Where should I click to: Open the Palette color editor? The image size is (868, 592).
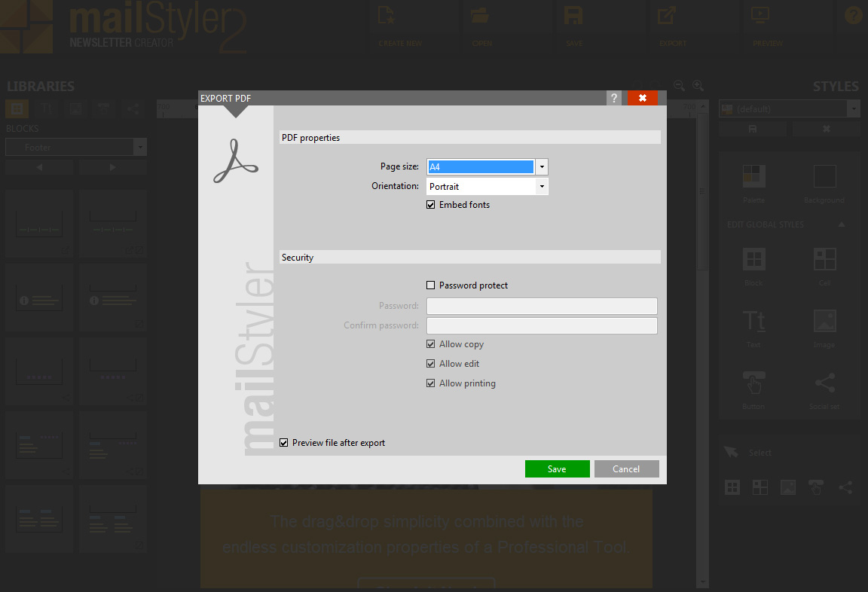(x=754, y=176)
